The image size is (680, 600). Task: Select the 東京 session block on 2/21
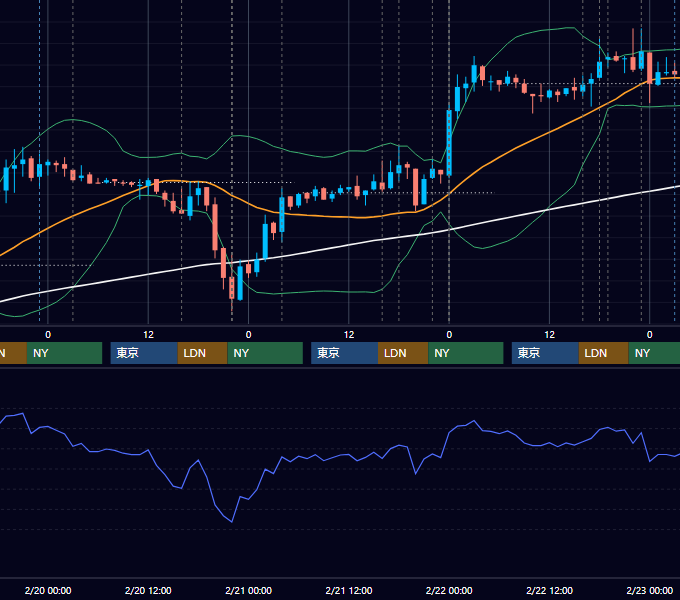click(345, 353)
